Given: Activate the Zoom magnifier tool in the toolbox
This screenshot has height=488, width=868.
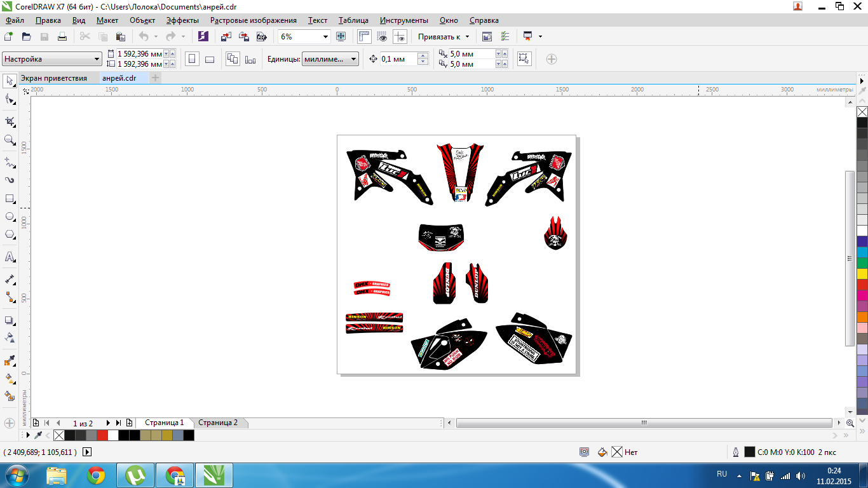Looking at the screenshot, I should tap(10, 140).
